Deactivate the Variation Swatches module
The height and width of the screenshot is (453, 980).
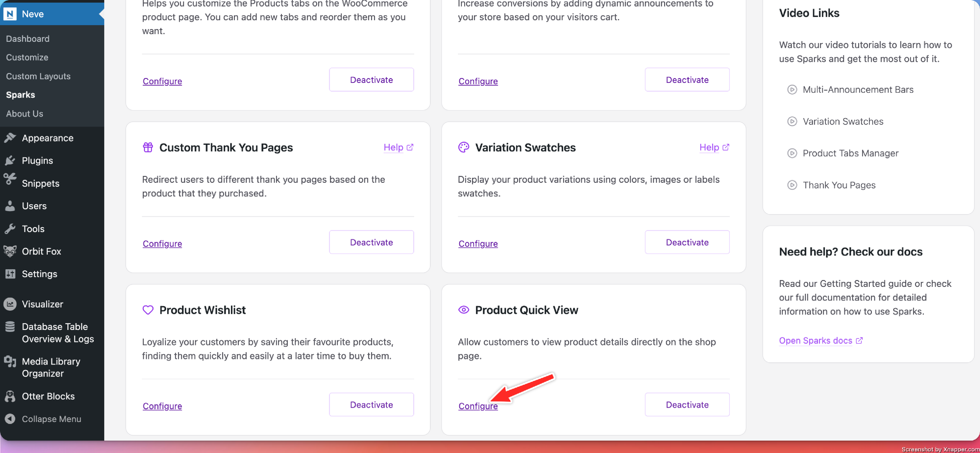[x=687, y=242]
